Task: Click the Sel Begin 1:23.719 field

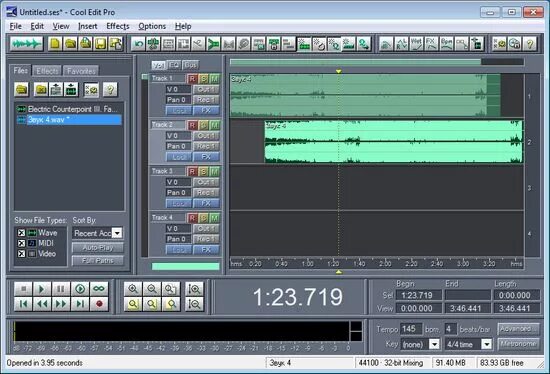Action: pyautogui.click(x=418, y=295)
